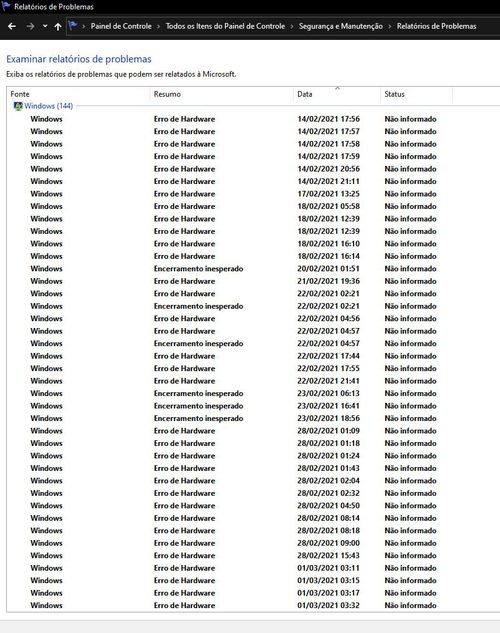The image size is (500, 633).
Task: Open Painel de Controle breadcrumb
Action: click(121, 26)
